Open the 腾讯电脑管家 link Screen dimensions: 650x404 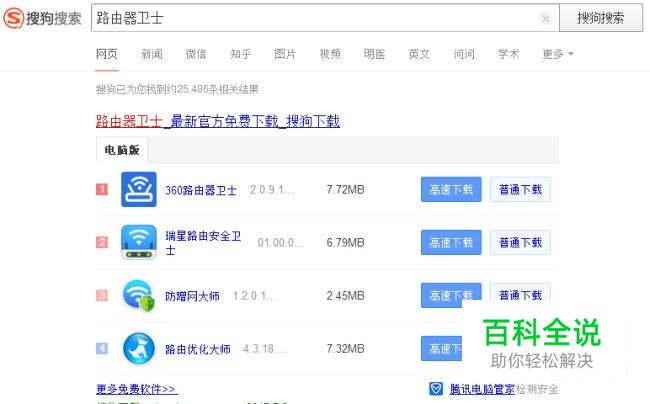point(482,389)
